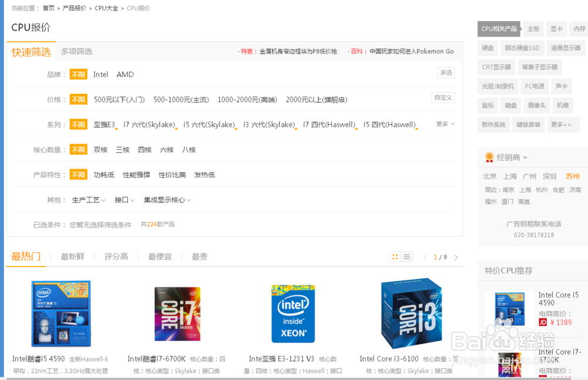
Task: Select 北京 dealer city
Action: pyautogui.click(x=489, y=176)
